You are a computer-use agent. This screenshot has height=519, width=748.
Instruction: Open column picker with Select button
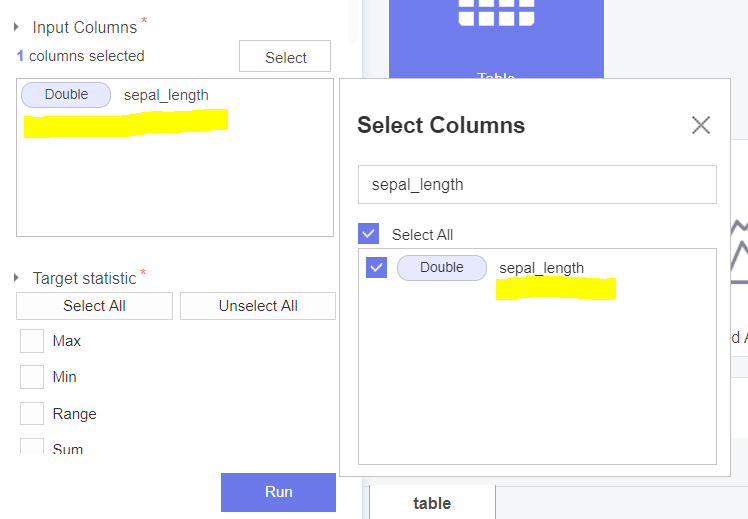coord(285,57)
